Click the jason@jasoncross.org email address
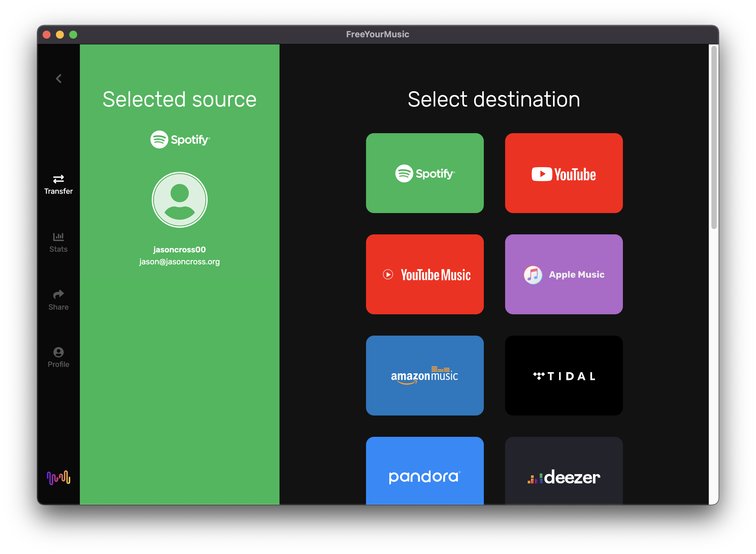This screenshot has height=554, width=756. click(x=180, y=262)
